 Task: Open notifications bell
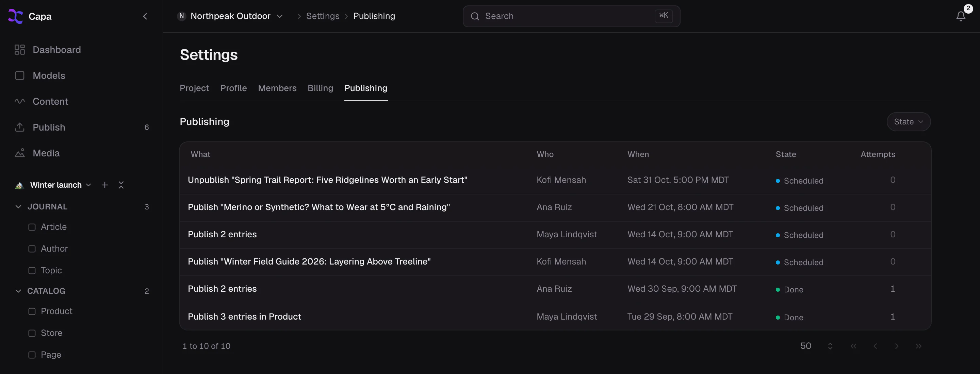click(961, 16)
